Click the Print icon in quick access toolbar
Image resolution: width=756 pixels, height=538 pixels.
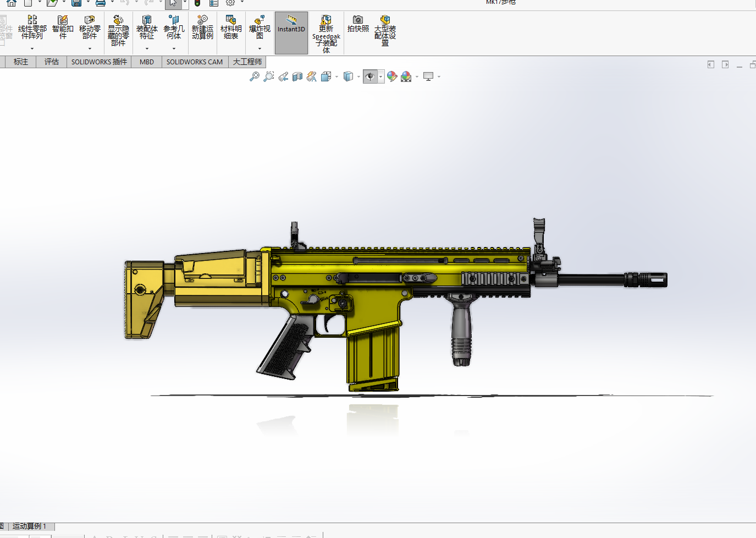[101, 3]
